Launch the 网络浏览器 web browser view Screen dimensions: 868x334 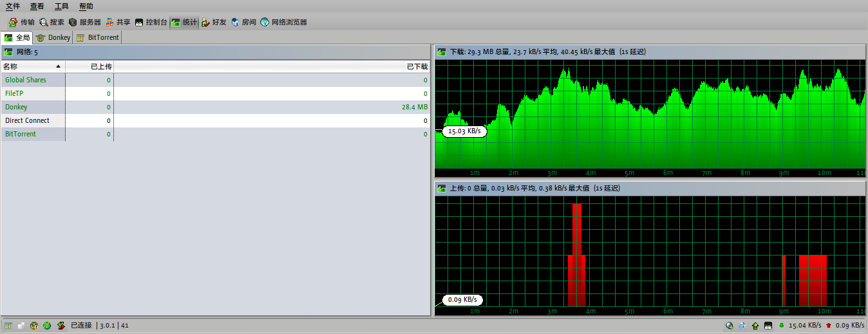[x=283, y=22]
